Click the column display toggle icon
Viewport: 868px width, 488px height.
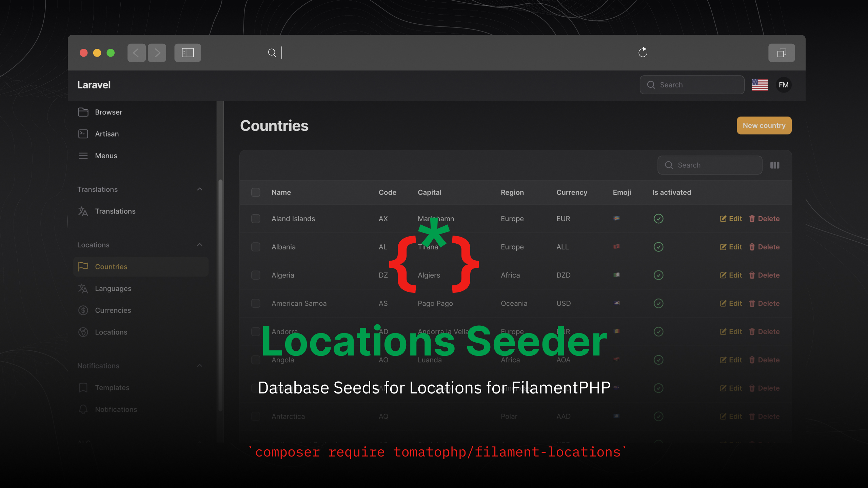[775, 165]
